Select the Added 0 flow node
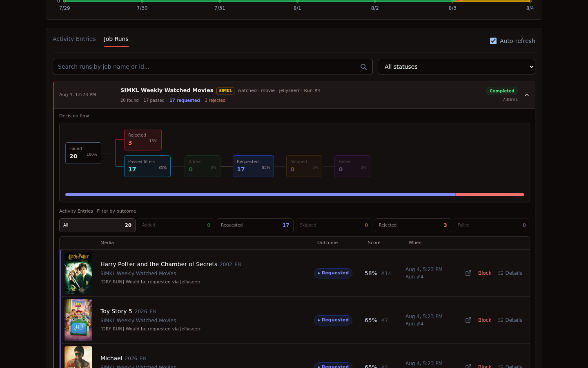The image size is (588, 368). [203, 166]
